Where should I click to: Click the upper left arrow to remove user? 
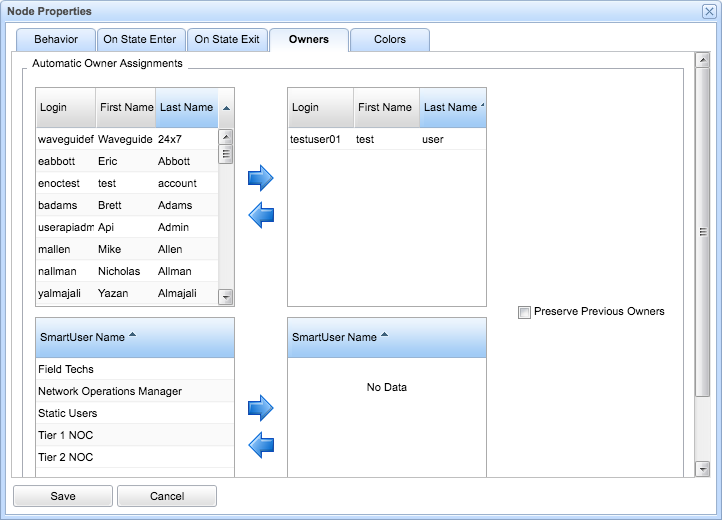point(260,215)
